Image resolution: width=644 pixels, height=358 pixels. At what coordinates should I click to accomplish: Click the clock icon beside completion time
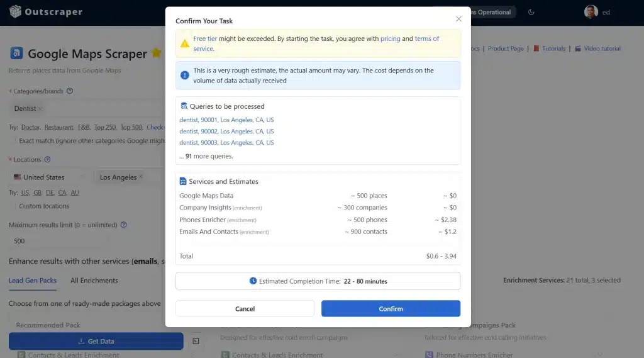click(253, 281)
